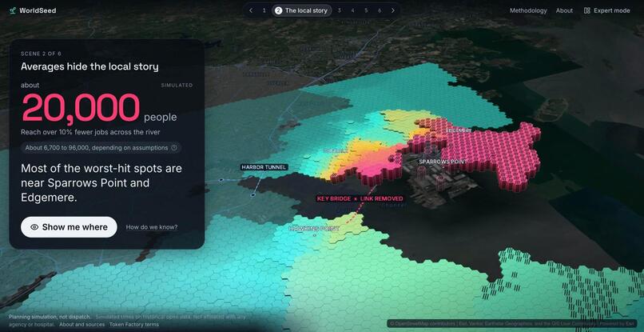Viewport: 644px width, 332px height.
Task: Jump to scene 6 in stepper
Action: click(380, 10)
